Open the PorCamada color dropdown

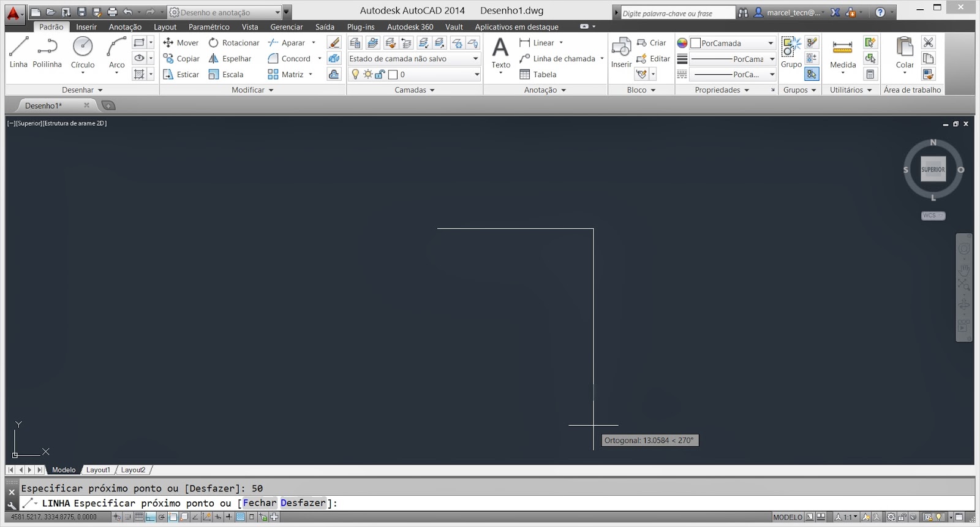coord(771,44)
